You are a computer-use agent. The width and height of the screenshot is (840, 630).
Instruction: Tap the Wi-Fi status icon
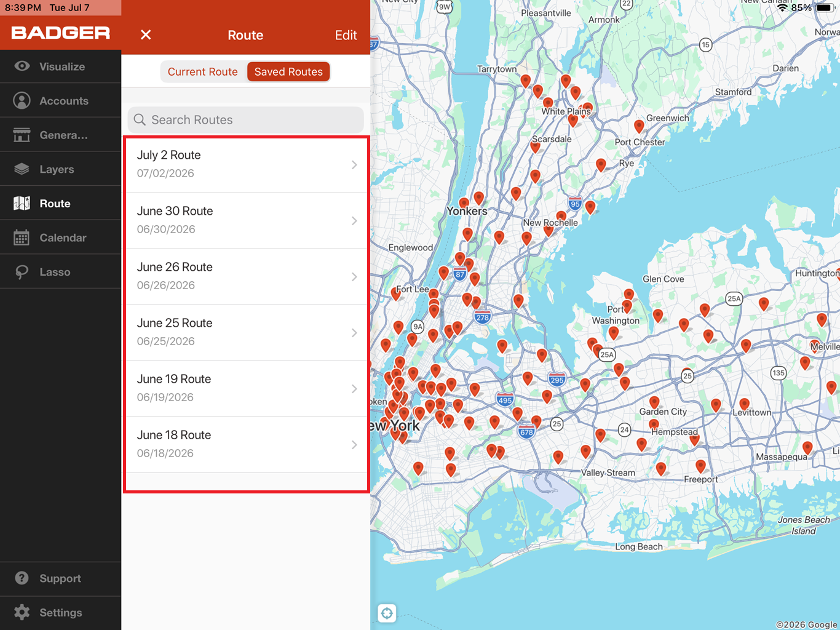[783, 7]
